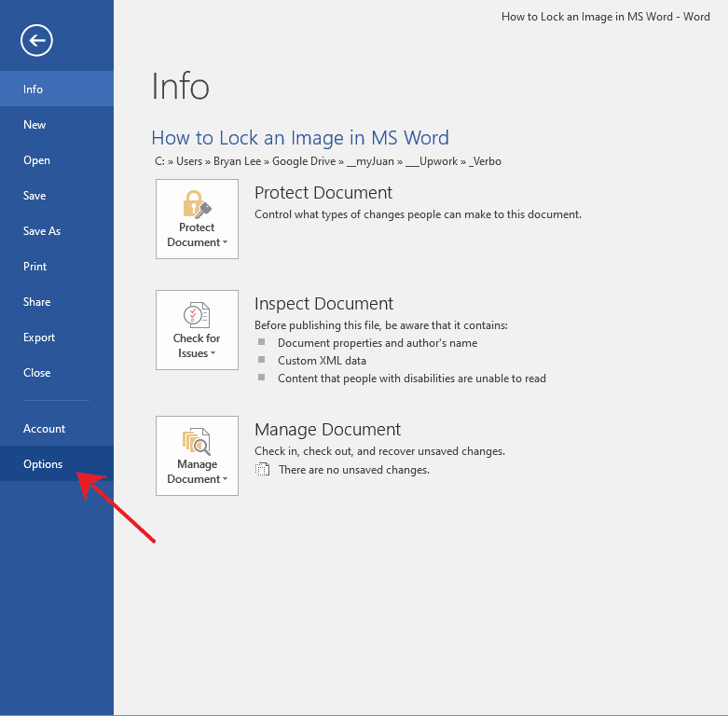
Task: Click the Manage Document heading
Action: [327, 430]
